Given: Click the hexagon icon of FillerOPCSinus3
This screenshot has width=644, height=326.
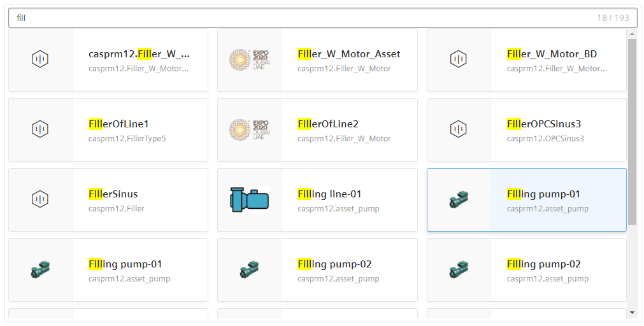Looking at the screenshot, I should click(x=459, y=129).
